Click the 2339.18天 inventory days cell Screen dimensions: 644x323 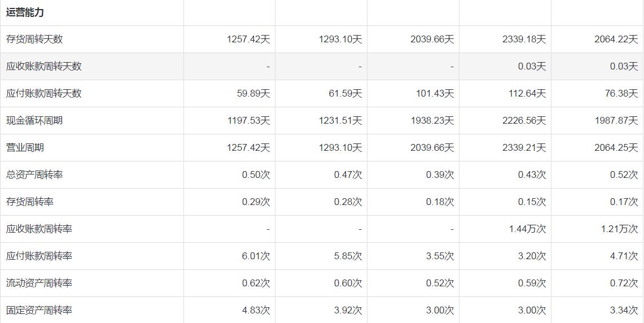coord(524,39)
